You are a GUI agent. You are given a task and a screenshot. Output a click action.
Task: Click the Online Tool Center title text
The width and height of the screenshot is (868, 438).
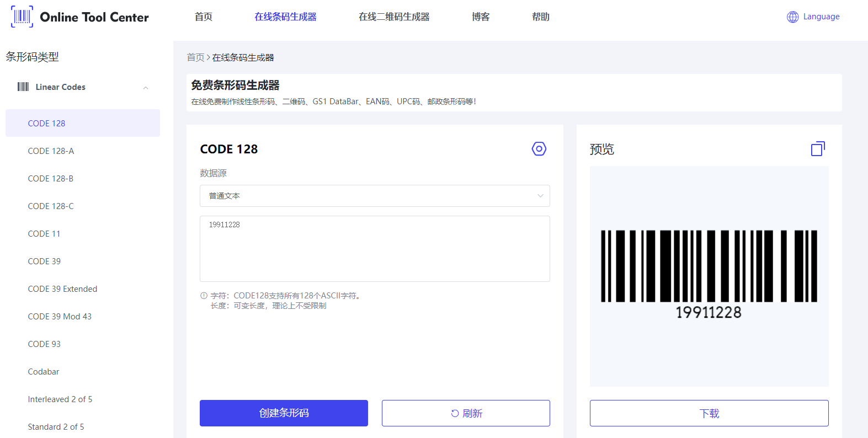pyautogui.click(x=94, y=17)
